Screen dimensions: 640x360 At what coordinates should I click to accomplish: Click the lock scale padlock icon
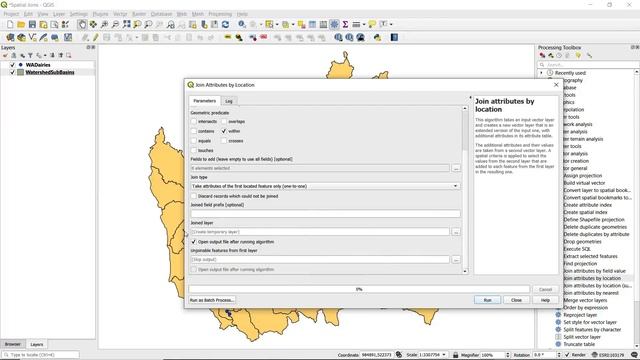[456, 355]
